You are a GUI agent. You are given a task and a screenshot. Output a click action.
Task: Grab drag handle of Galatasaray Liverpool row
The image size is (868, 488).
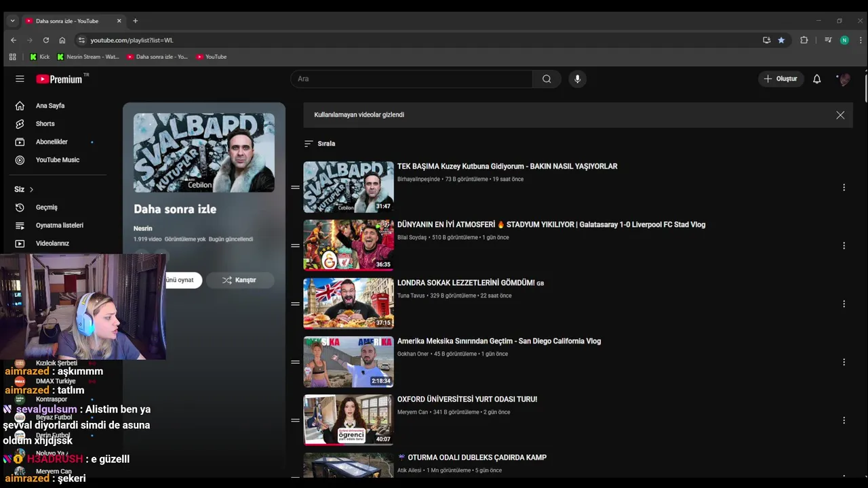tap(295, 245)
